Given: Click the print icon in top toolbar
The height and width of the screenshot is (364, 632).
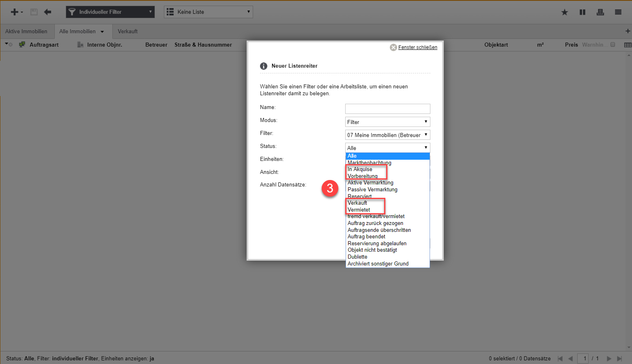Looking at the screenshot, I should [x=600, y=12].
